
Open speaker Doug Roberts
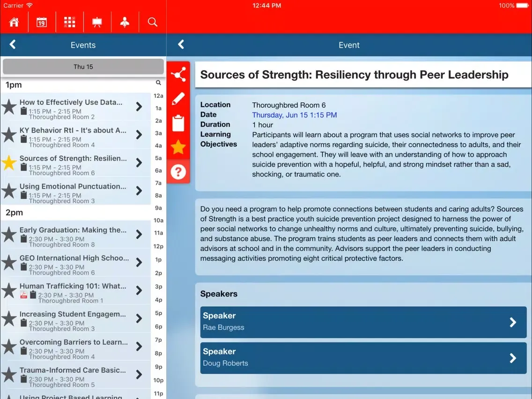click(x=363, y=358)
